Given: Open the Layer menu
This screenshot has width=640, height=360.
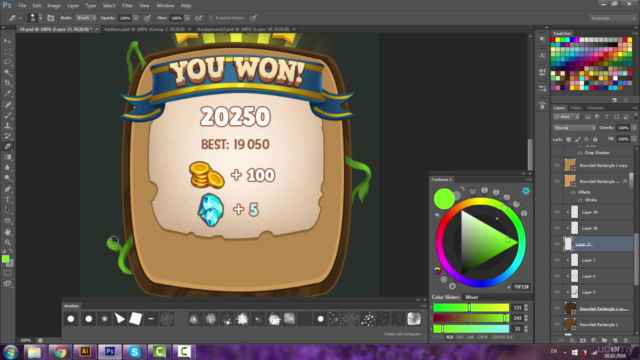Looking at the screenshot, I should click(73, 6).
